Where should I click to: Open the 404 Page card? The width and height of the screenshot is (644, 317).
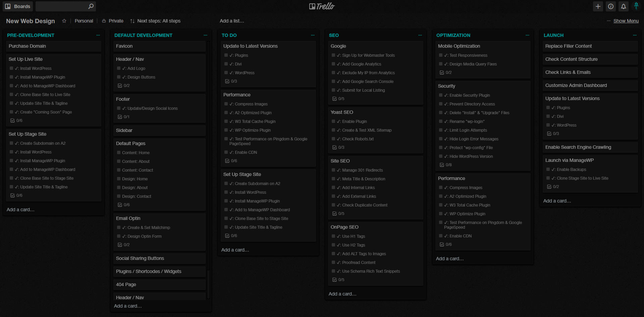[x=159, y=284]
